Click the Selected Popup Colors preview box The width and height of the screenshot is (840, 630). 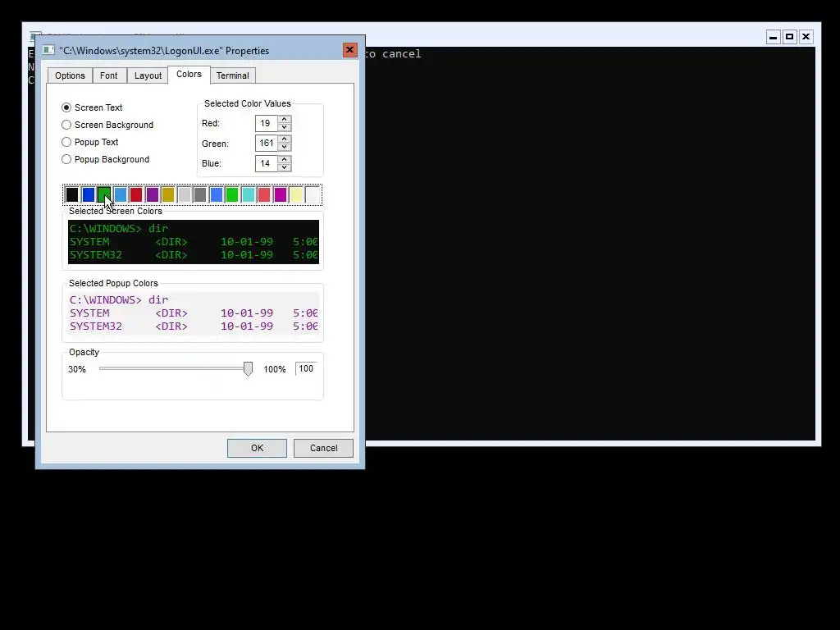point(194,313)
